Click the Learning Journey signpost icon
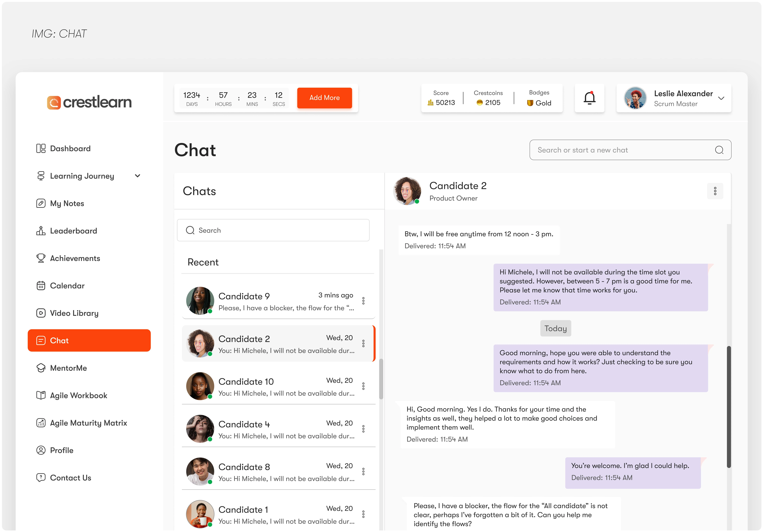This screenshot has height=532, width=763. click(x=41, y=176)
